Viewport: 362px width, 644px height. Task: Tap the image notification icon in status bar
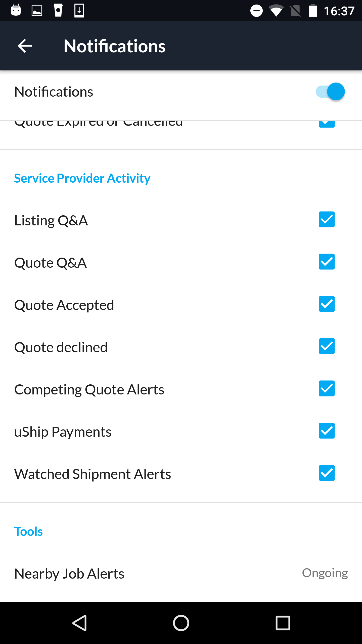click(x=37, y=11)
